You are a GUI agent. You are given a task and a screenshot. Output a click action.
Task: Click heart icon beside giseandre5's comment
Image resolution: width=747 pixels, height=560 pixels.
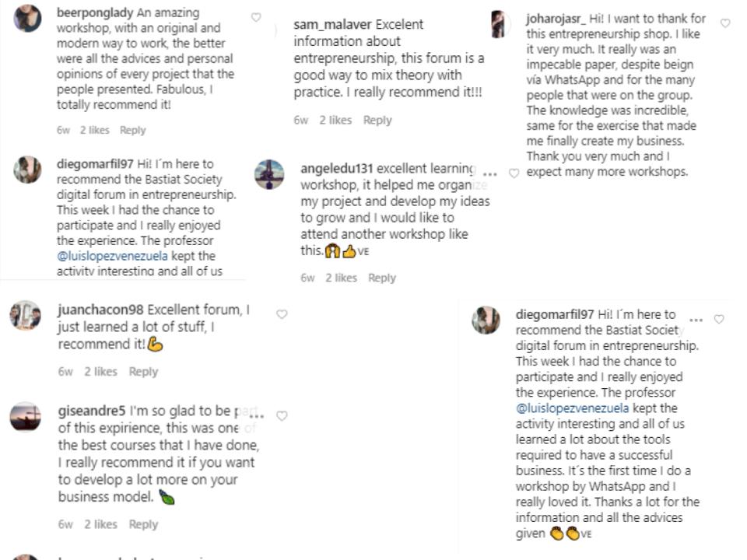click(282, 416)
